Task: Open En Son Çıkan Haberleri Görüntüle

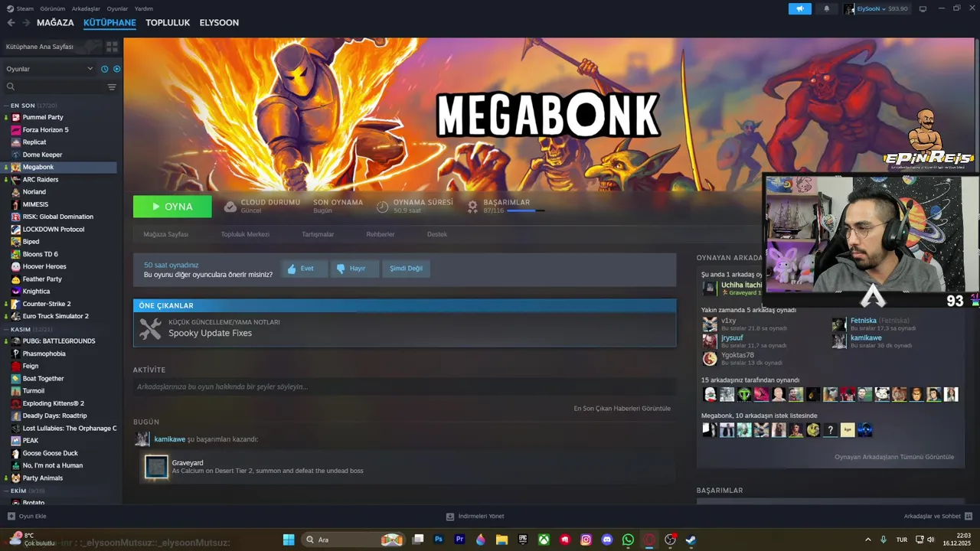Action: point(622,409)
